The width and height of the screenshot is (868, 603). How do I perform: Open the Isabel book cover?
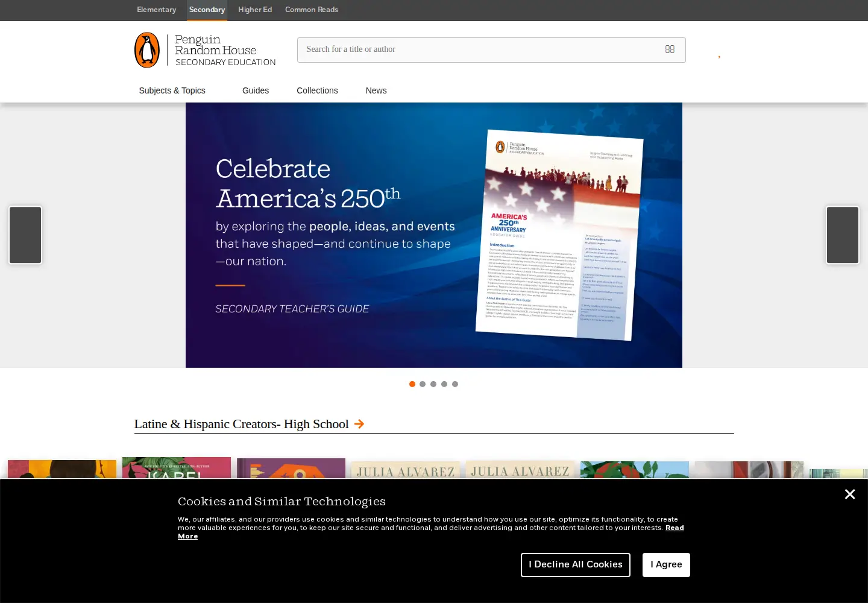pyautogui.click(x=177, y=469)
